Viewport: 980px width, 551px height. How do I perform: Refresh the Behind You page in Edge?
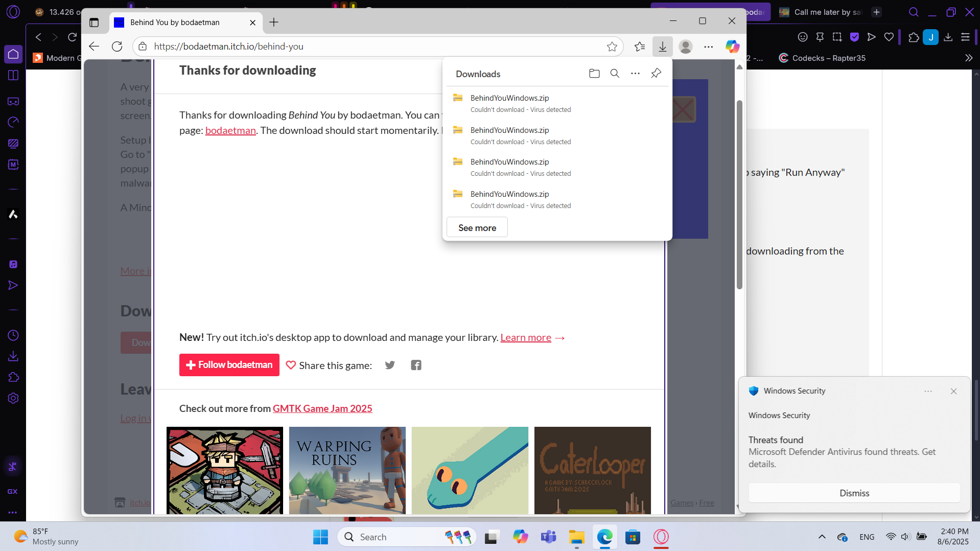(x=117, y=47)
